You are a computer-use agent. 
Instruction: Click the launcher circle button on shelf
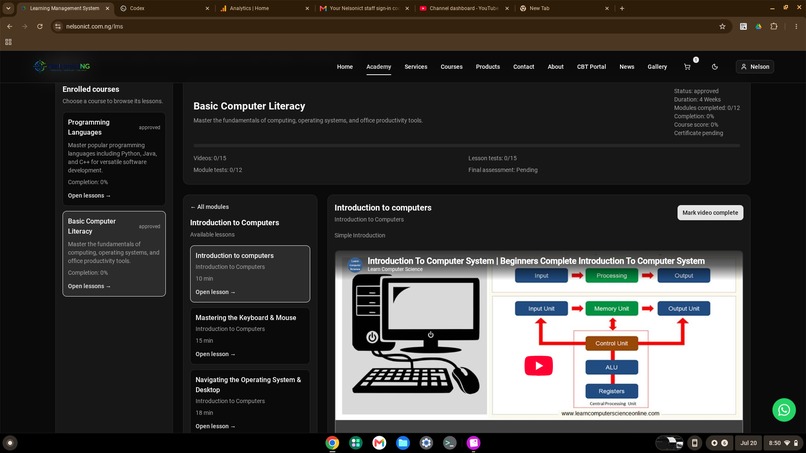click(x=10, y=443)
